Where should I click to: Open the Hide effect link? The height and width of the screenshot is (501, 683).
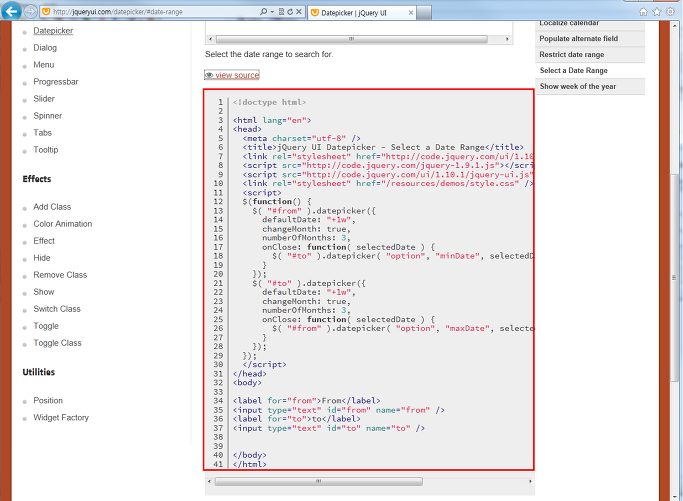tap(42, 258)
